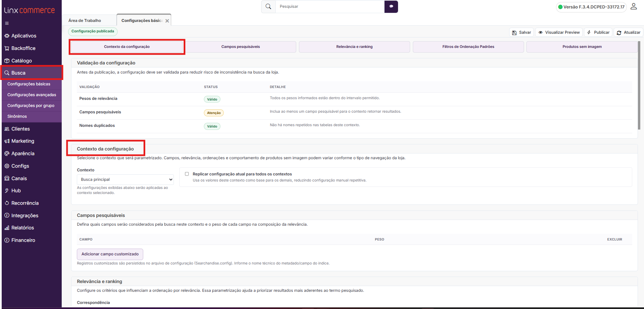Click the version badge F.3.4.DCPED-33172.17
This screenshot has height=309, width=644.
tap(591, 7)
